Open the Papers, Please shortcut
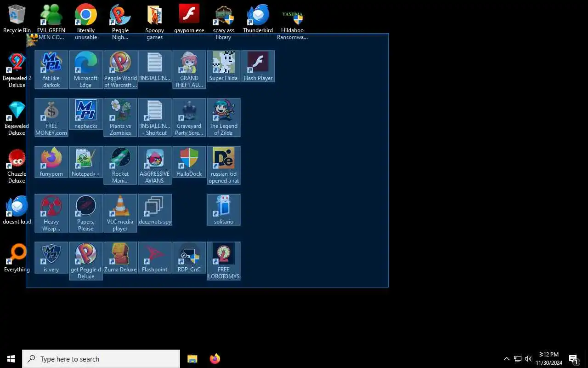This screenshot has width=588, height=368. click(86, 213)
